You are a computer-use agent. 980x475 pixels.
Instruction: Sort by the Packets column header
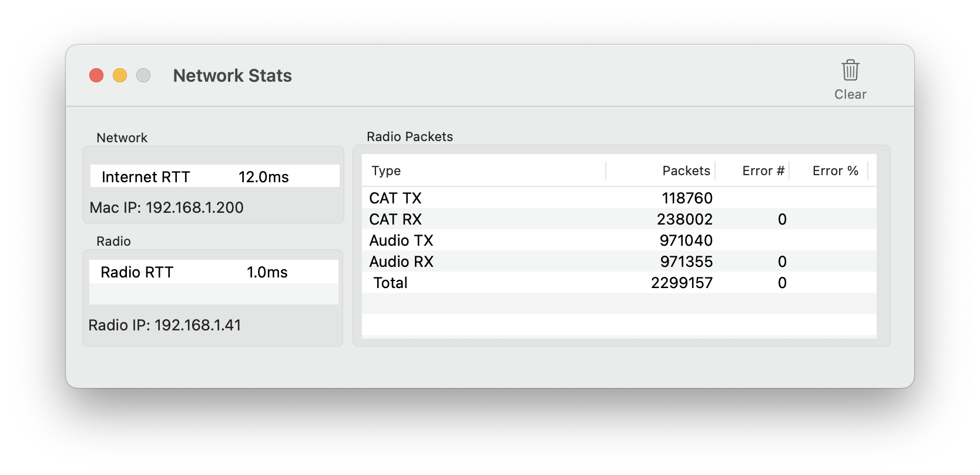660,170
